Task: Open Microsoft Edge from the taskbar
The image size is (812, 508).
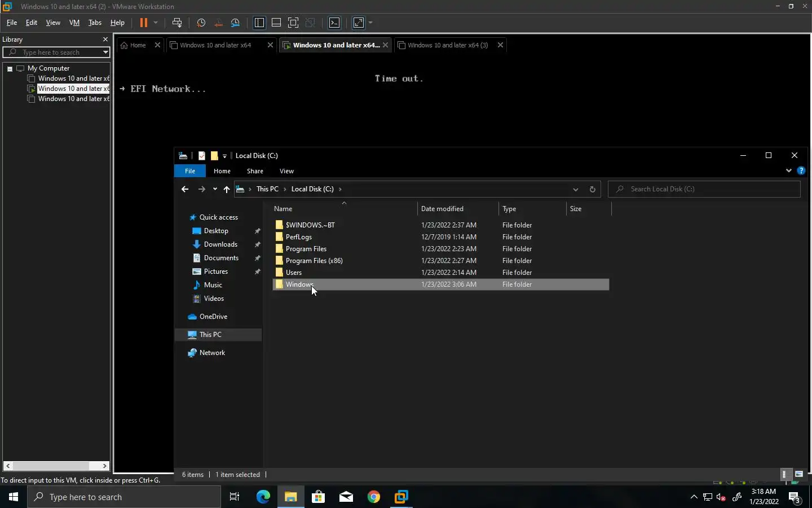Action: click(263, 497)
